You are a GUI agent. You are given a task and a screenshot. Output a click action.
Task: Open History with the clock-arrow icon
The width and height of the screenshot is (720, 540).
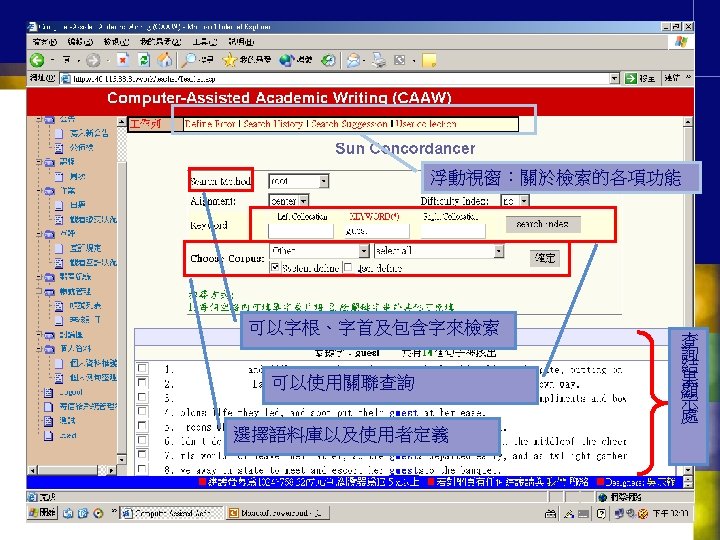(328, 60)
